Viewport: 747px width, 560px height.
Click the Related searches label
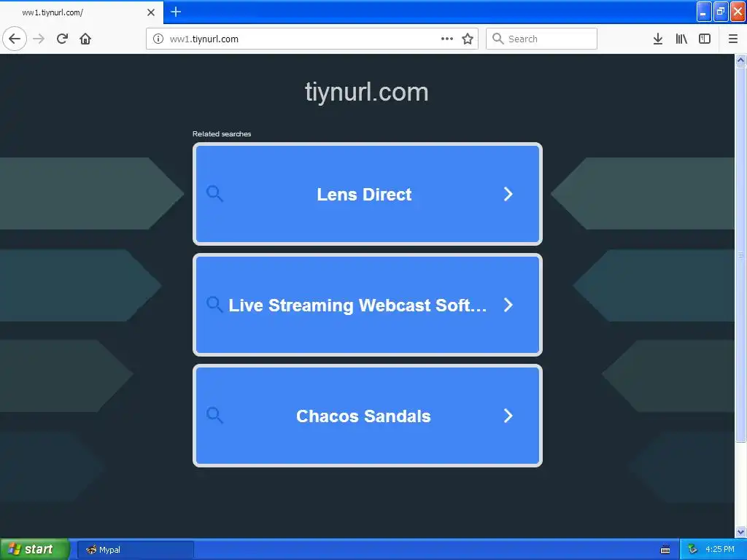click(222, 134)
